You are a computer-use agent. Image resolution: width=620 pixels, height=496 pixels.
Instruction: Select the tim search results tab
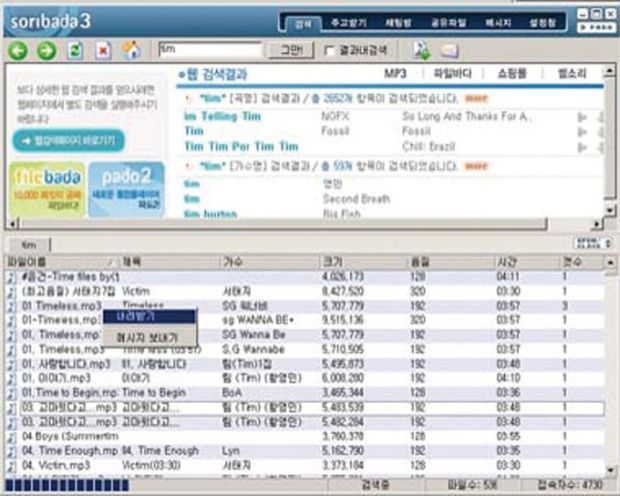point(28,245)
